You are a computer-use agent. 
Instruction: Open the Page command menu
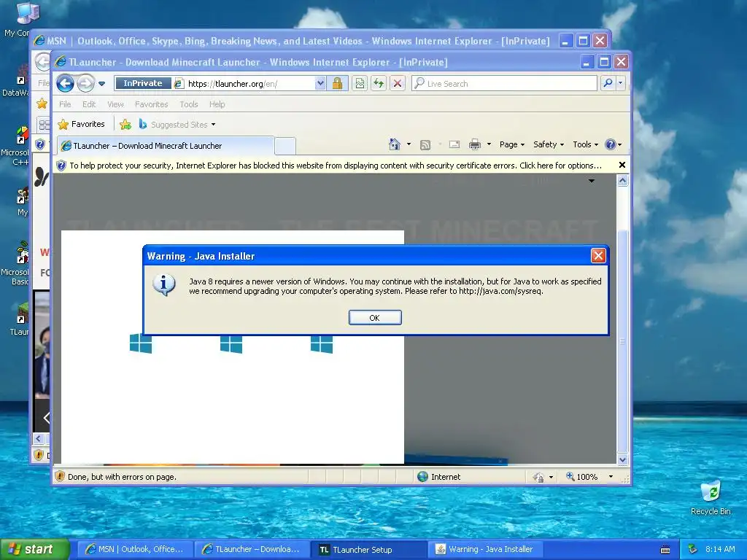(x=512, y=144)
